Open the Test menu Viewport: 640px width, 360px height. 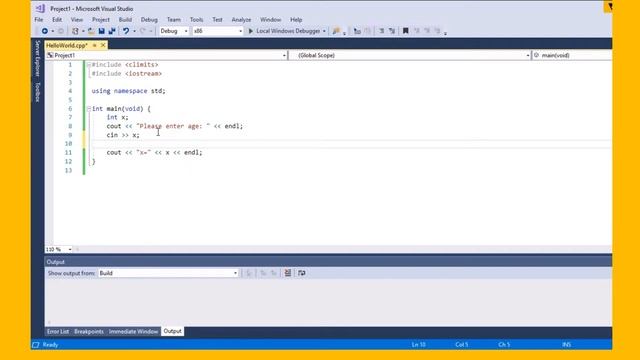218,20
